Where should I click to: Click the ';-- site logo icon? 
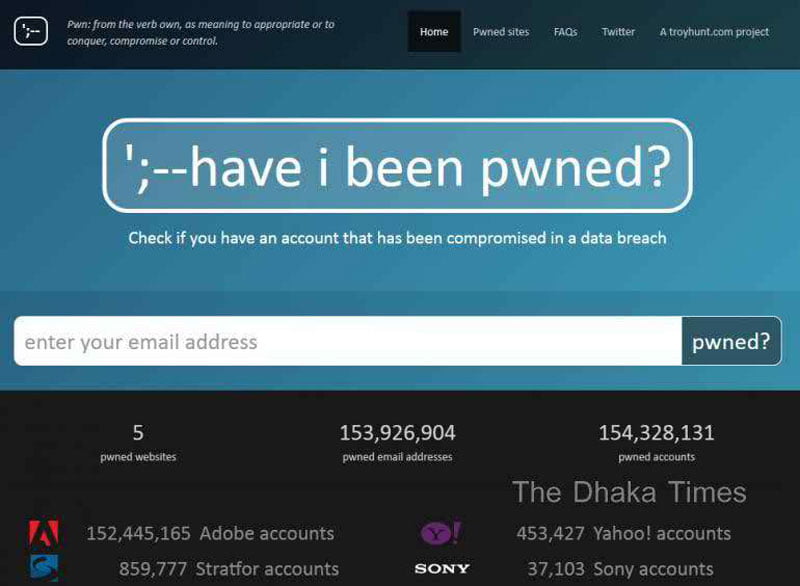(31, 32)
